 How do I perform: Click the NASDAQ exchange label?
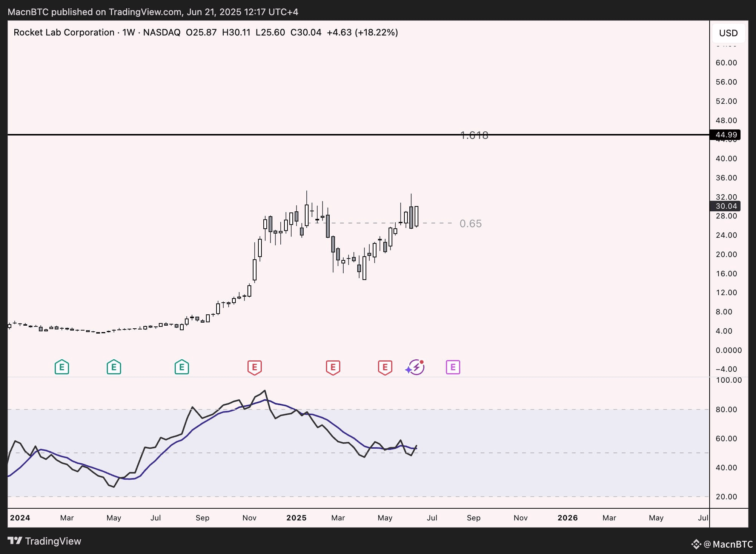162,32
